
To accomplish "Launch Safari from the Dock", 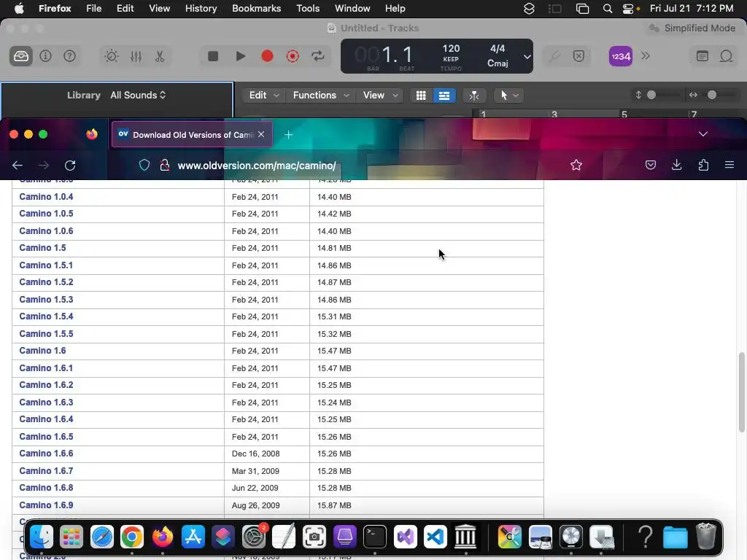I will tap(102, 537).
